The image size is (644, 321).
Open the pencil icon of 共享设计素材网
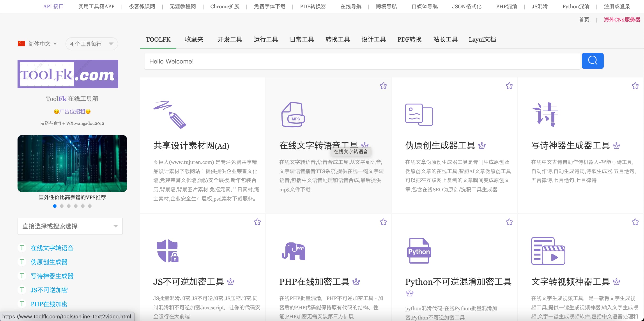(170, 115)
